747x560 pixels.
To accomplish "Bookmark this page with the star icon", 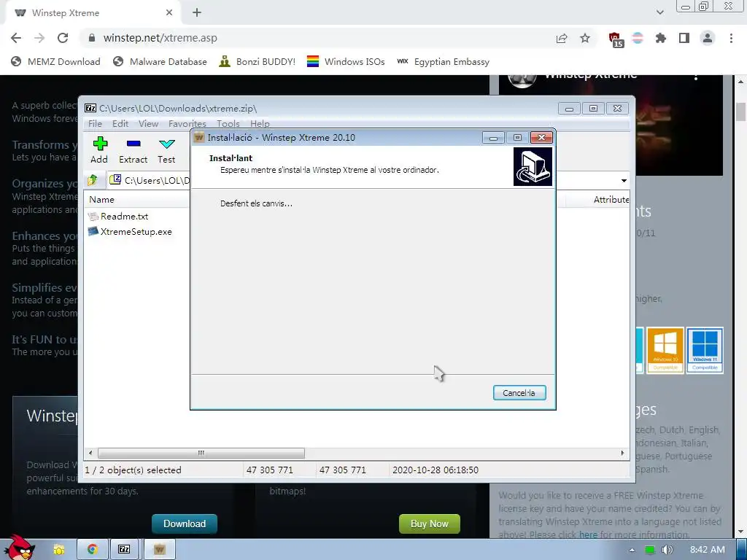I will click(585, 38).
